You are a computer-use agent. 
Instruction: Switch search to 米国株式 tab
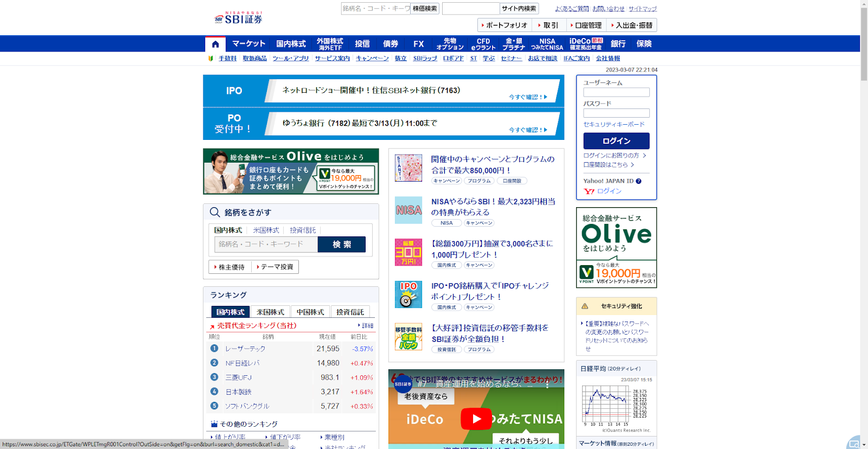pyautogui.click(x=266, y=230)
